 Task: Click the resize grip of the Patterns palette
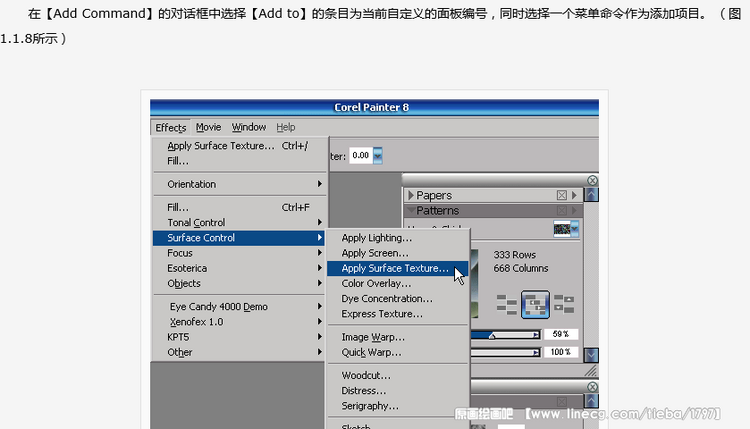[591, 370]
